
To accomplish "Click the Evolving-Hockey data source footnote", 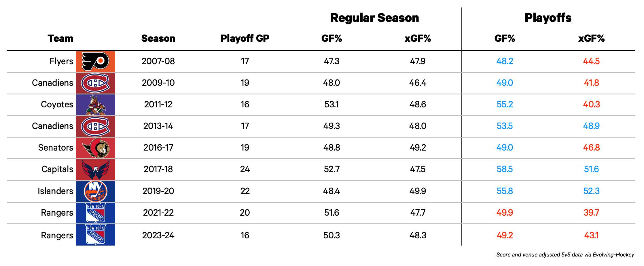I will click(x=565, y=254).
